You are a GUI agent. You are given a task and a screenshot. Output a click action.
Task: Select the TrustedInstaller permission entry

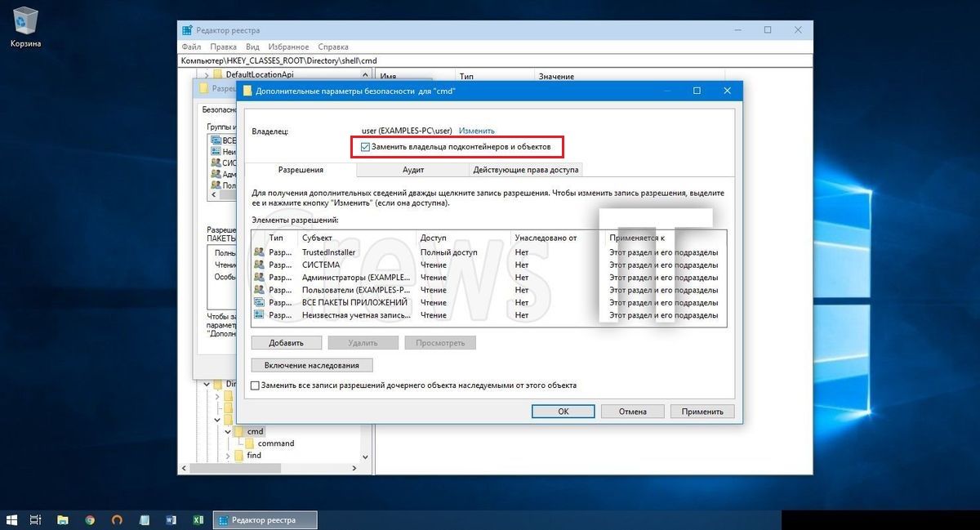[489, 252]
